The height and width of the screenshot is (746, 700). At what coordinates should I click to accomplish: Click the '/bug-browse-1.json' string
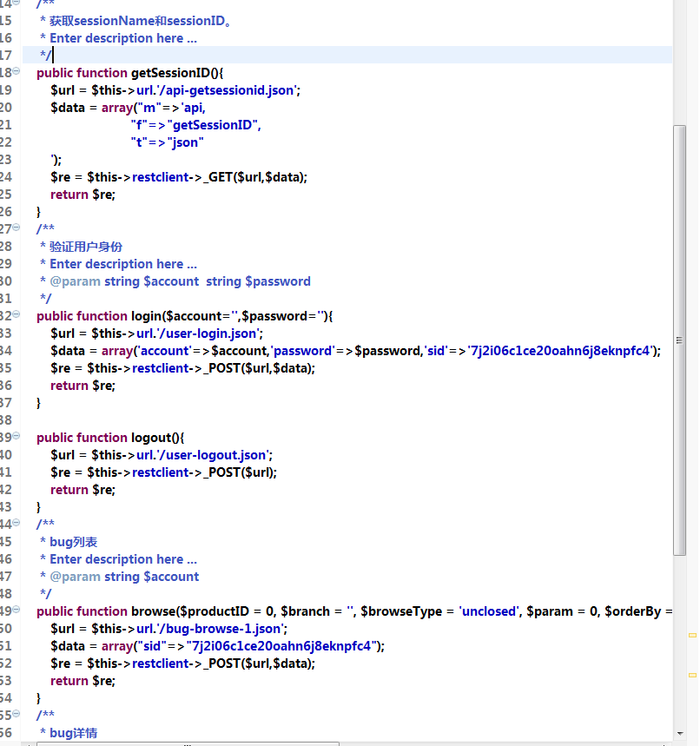click(221, 629)
